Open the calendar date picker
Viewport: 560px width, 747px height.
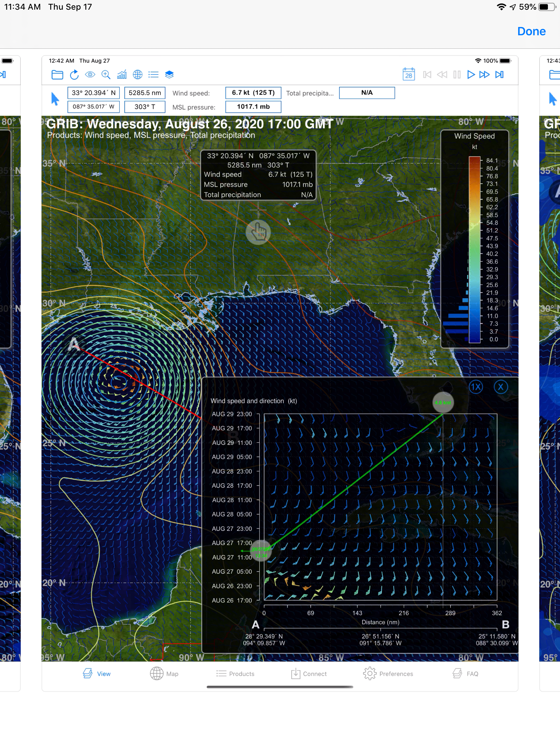pyautogui.click(x=409, y=75)
